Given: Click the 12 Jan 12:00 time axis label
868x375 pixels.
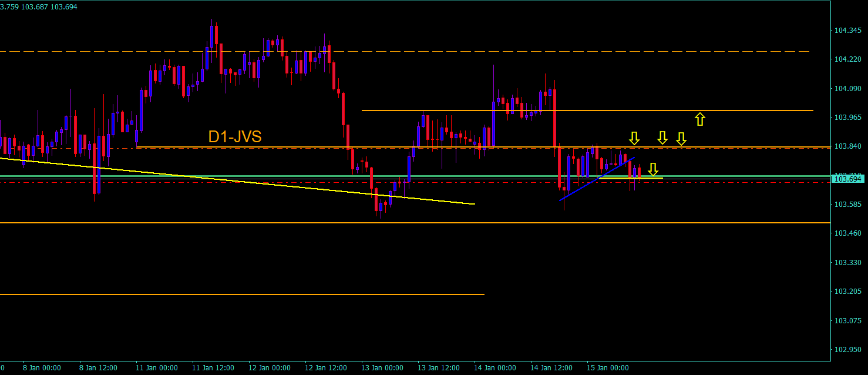Looking at the screenshot, I should [x=326, y=368].
